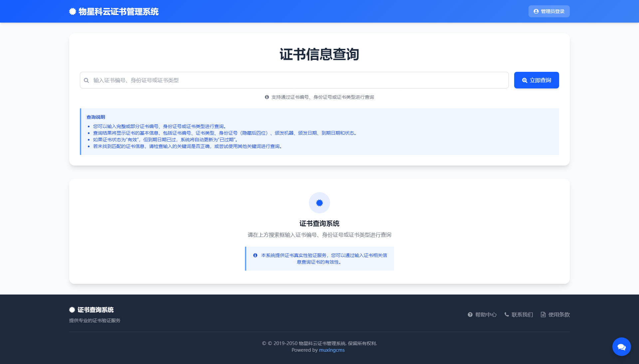Click the magnifier icon inside search box
639x364 pixels.
[x=87, y=80]
